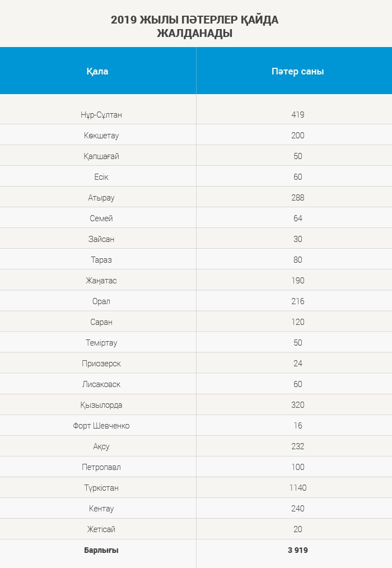Click the Тараз city name
This screenshot has width=392, height=568.
101,260
